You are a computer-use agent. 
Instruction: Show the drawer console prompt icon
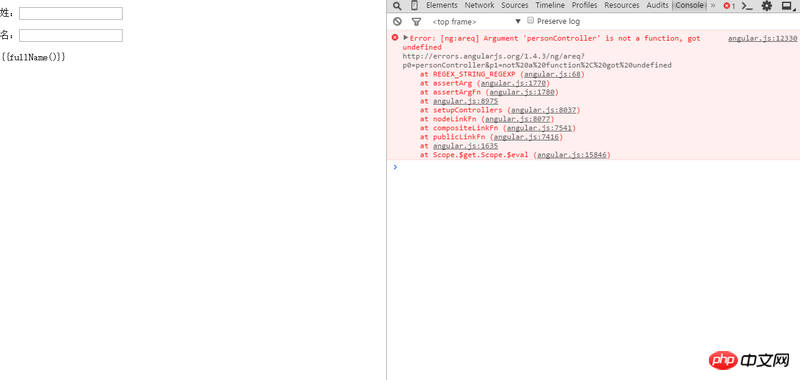click(x=747, y=6)
